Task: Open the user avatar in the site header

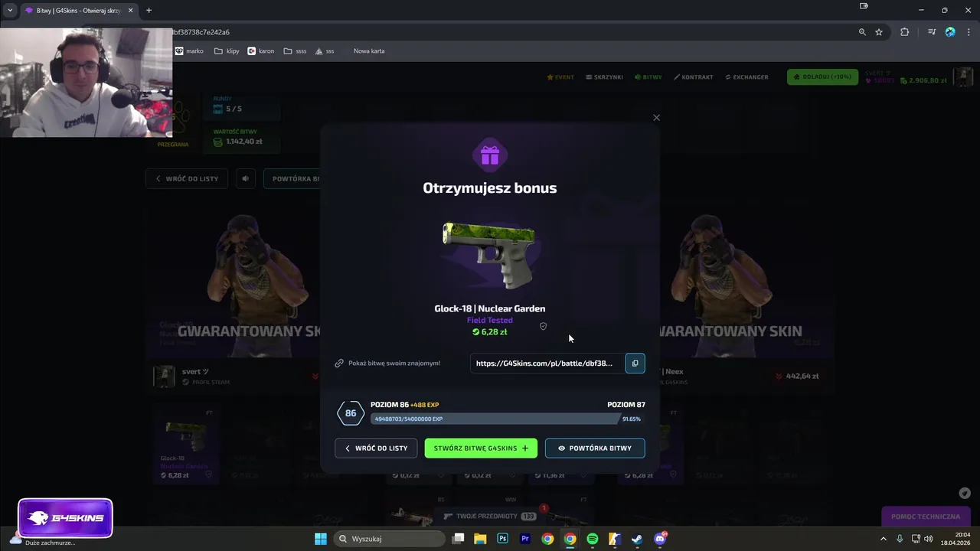Action: [965, 77]
